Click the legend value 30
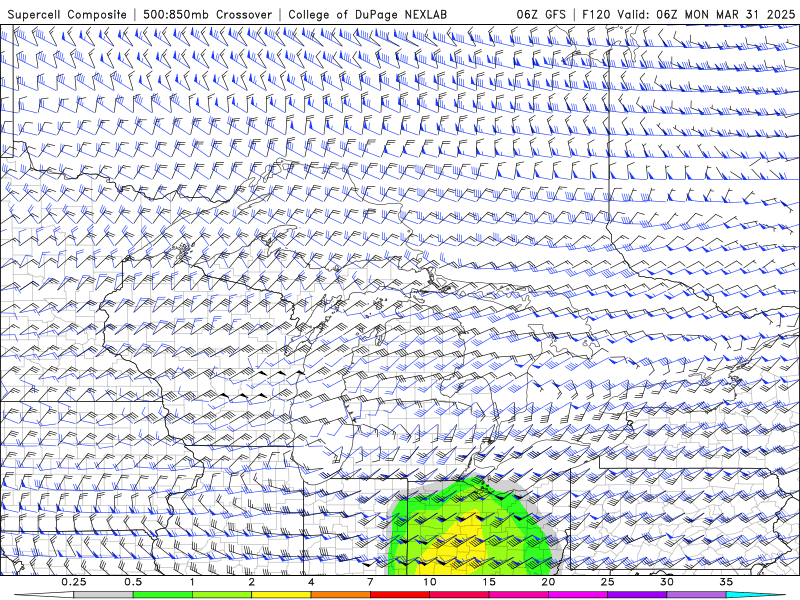The width and height of the screenshot is (800, 600). point(667,582)
